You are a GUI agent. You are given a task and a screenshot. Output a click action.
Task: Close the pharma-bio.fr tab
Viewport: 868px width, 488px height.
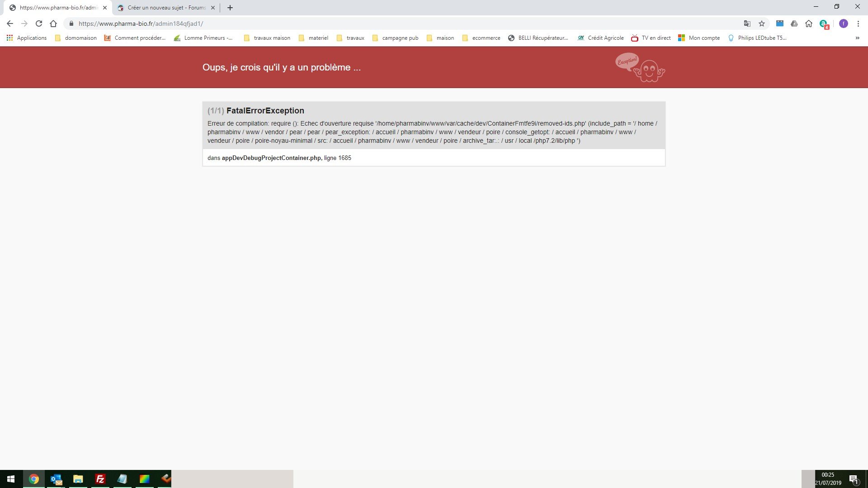pyautogui.click(x=105, y=8)
